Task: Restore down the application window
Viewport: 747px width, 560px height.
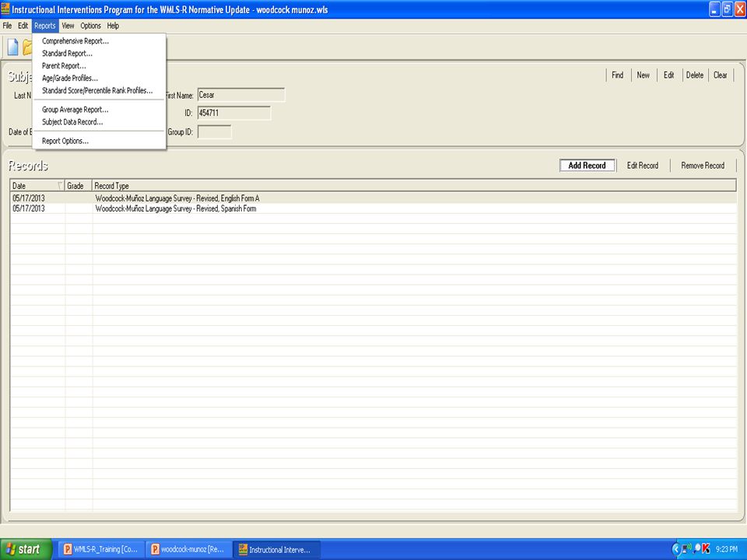Action: pos(728,9)
